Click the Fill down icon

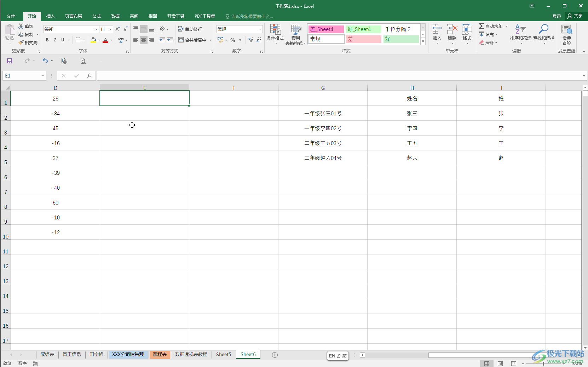pos(482,34)
